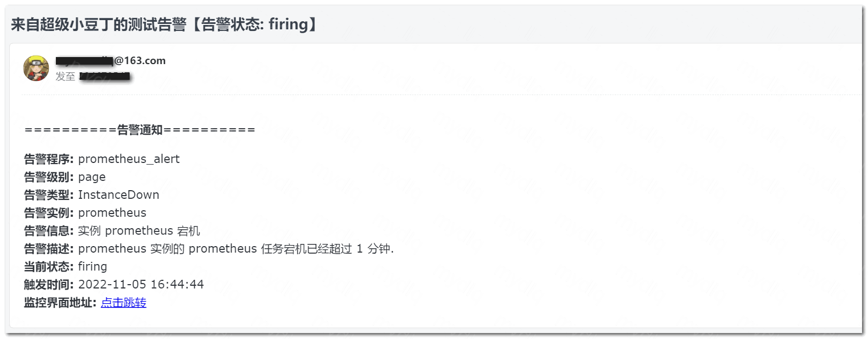Select the firing value after 当前状态
Screen dimensions: 868x339
point(92,267)
